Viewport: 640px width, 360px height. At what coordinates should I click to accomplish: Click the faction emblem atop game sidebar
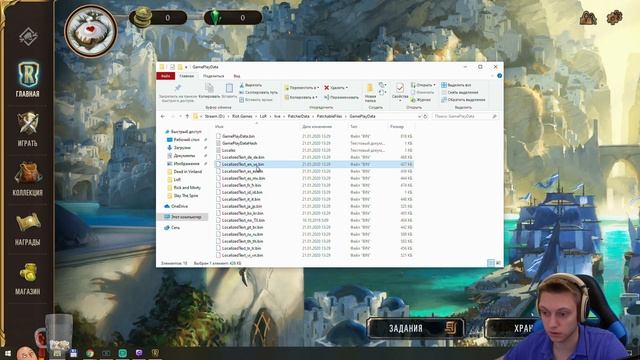(x=28, y=37)
